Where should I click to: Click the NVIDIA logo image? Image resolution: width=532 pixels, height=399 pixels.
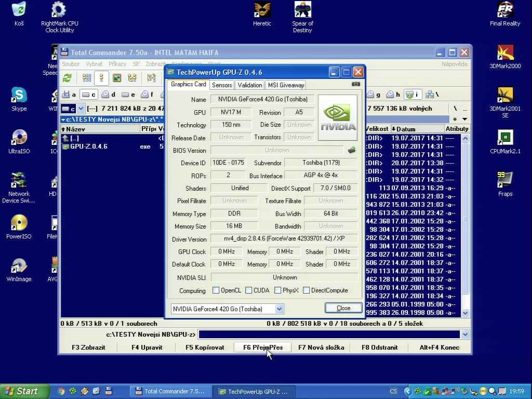(x=338, y=118)
